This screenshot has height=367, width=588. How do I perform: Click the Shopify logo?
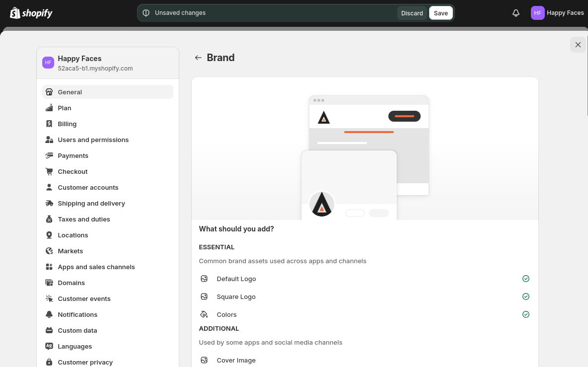(x=31, y=13)
